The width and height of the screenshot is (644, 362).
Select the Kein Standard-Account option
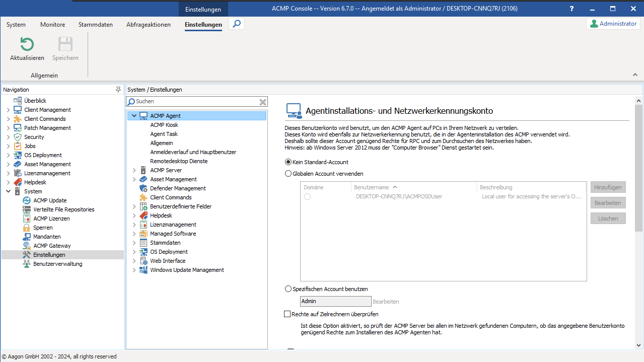[288, 162]
